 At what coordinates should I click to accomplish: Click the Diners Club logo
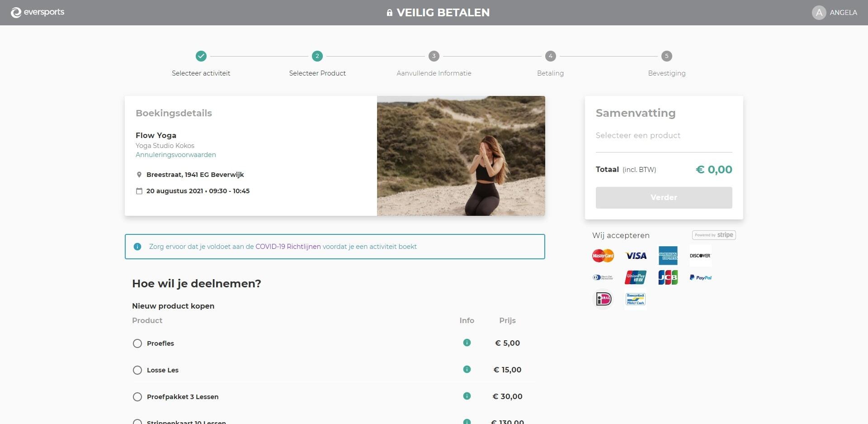click(x=603, y=277)
